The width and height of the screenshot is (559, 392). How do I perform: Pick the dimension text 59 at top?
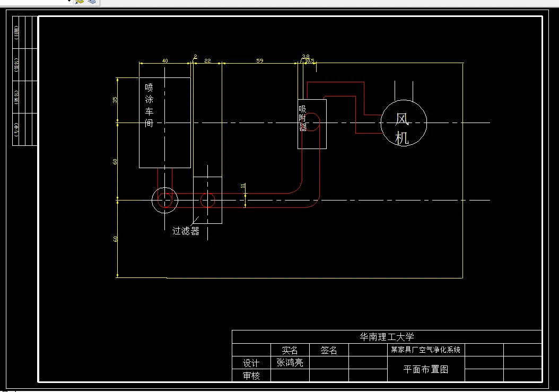click(259, 60)
